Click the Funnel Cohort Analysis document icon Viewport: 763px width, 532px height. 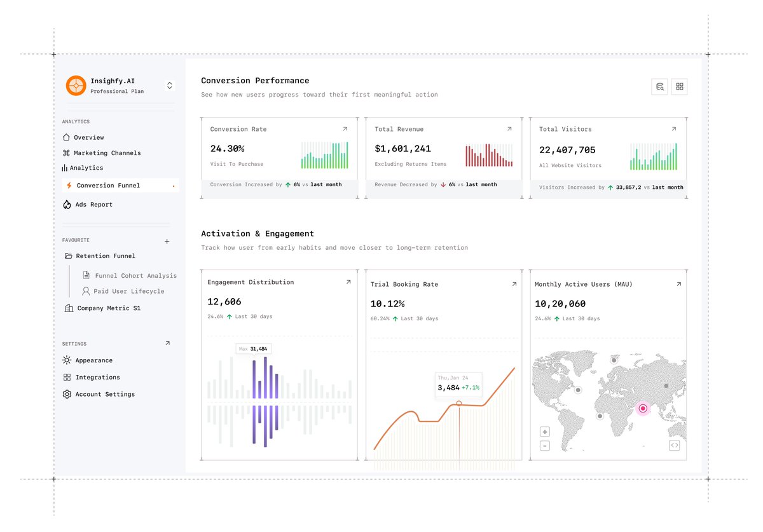(86, 275)
